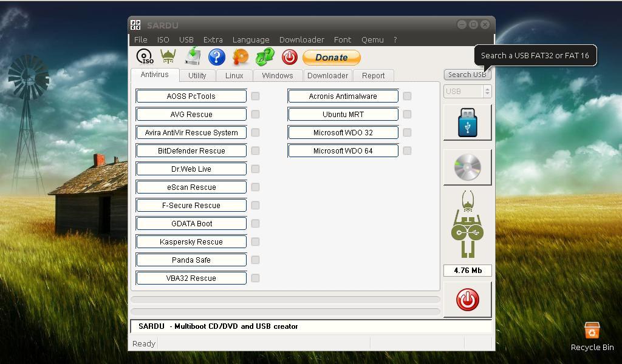Click the Kaspersky Rescue button
This screenshot has height=364, width=622.
[x=191, y=241]
